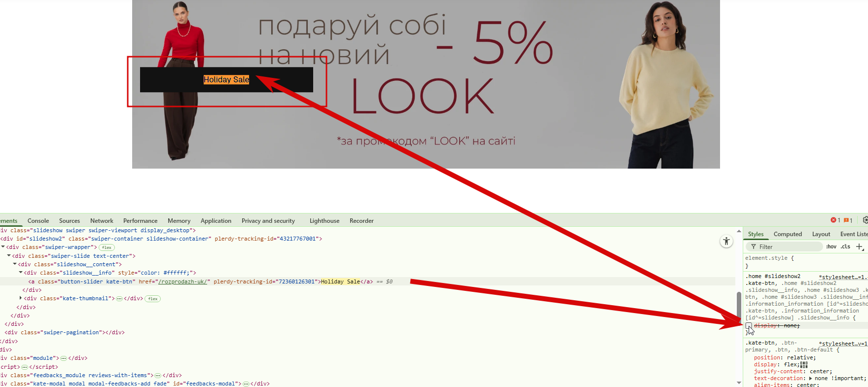
Task: Toggle .cls class editor
Action: pos(846,246)
